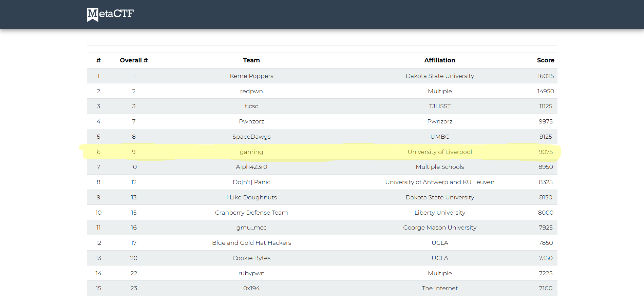Select the score 11125
Screen dimensions: 644x296
tap(546, 106)
